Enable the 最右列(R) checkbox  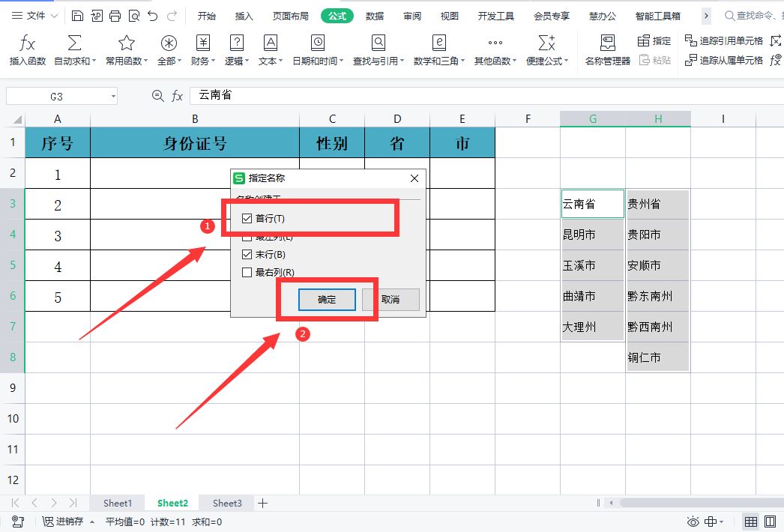tap(247, 273)
